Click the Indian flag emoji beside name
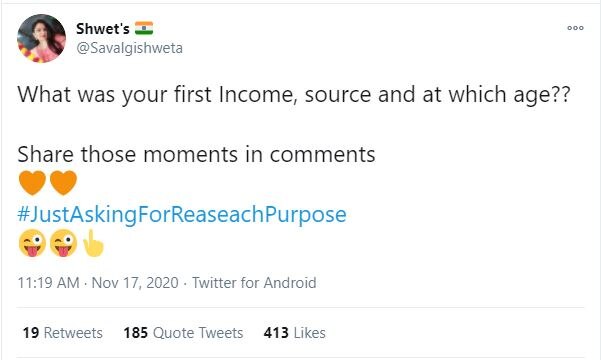 (x=144, y=28)
